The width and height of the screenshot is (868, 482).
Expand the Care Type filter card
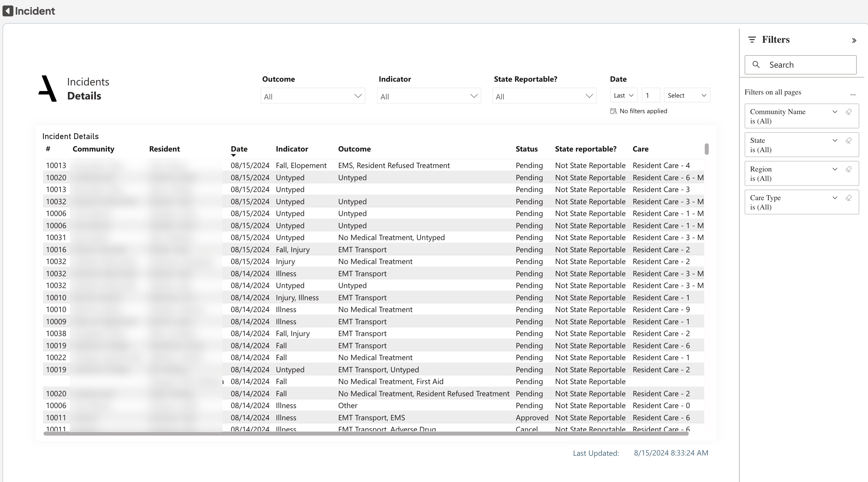835,198
